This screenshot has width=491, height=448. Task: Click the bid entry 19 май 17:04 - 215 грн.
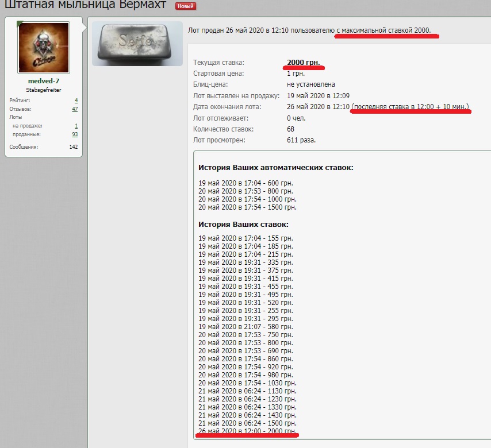[246, 254]
